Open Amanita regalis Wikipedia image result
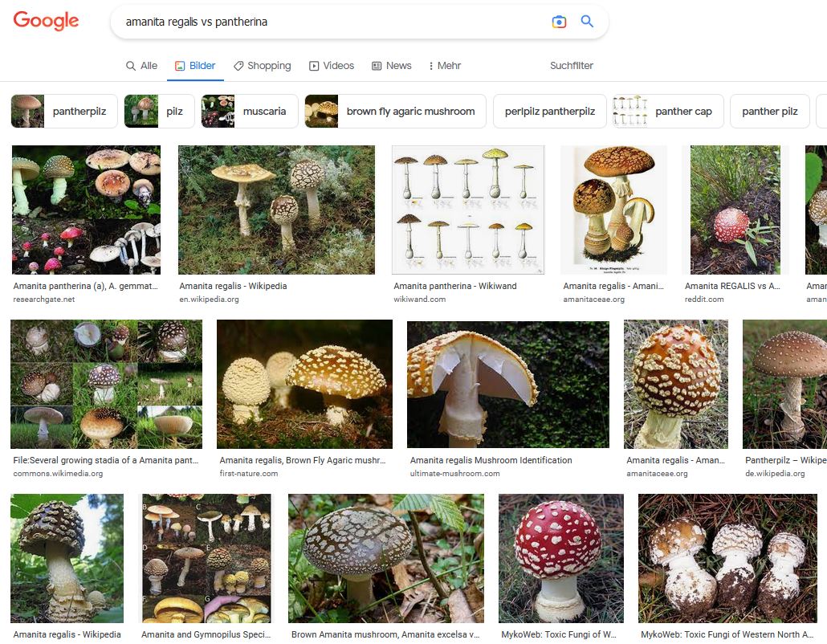Screen dimensions: 827x644 click(x=276, y=210)
